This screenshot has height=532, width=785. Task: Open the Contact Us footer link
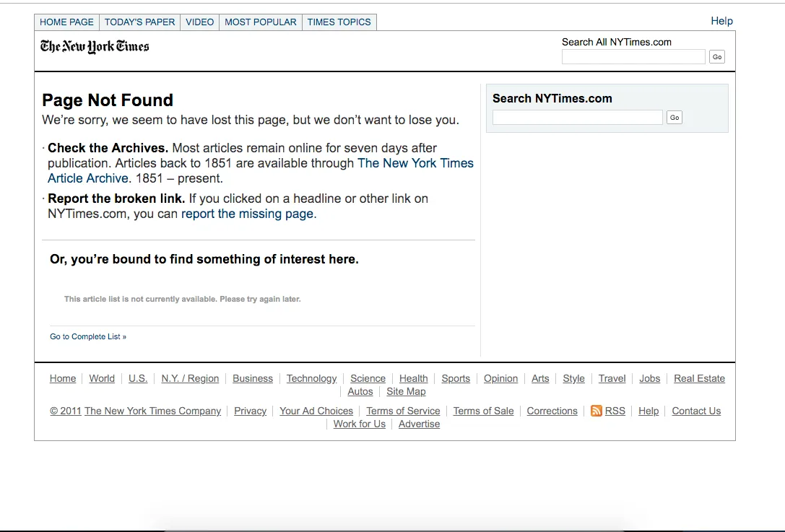coord(696,411)
